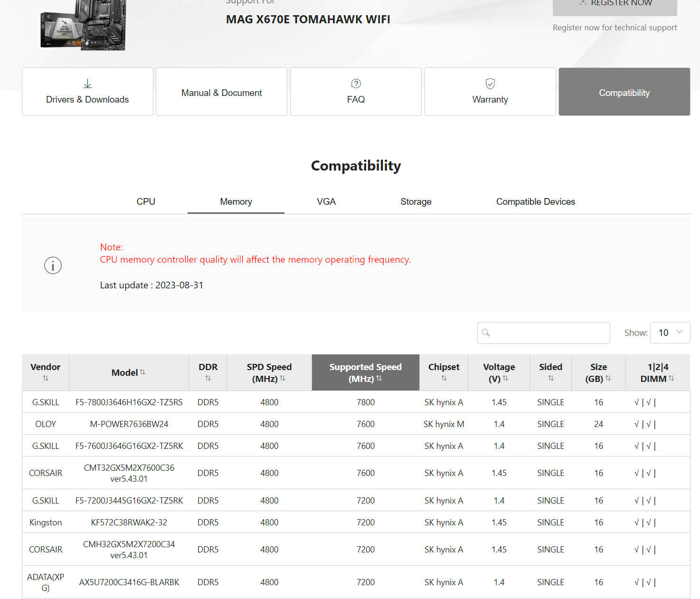
Task: Sort by Voltage arrows icon
Action: click(505, 379)
